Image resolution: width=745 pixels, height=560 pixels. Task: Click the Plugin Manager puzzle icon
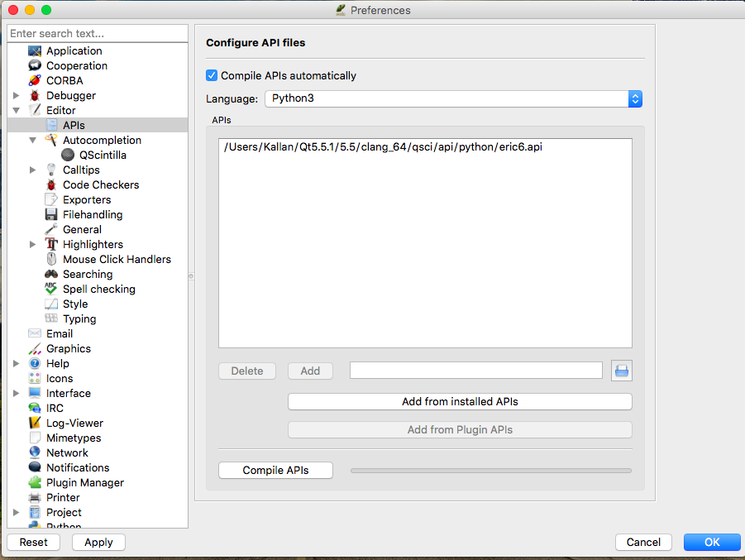click(35, 483)
